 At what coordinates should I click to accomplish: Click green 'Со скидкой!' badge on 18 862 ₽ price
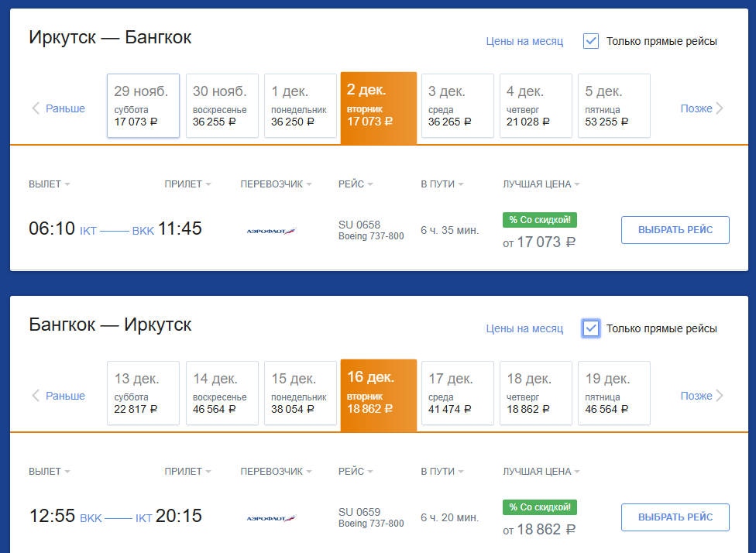tap(540, 507)
